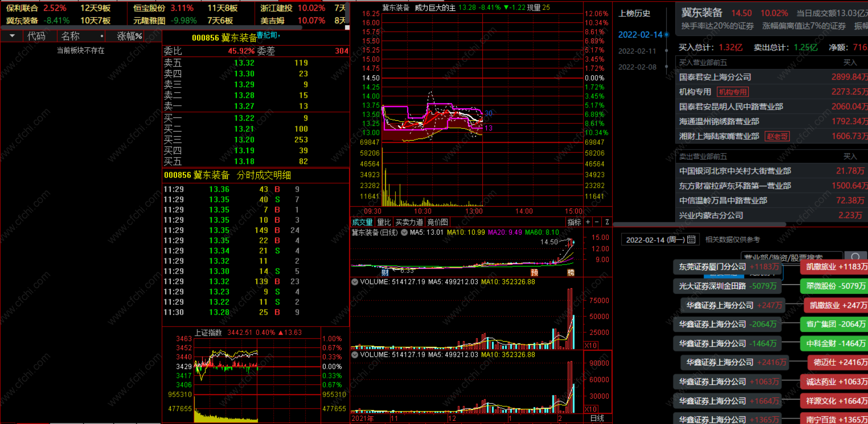Click the search magnifier icon button
Viewport: 868px width, 424px height.
tap(855, 257)
